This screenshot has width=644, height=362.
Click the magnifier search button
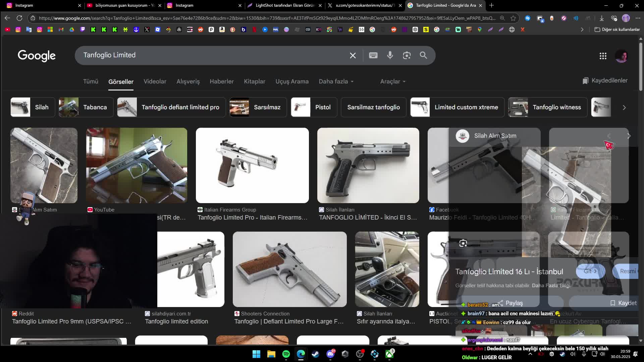[423, 55]
